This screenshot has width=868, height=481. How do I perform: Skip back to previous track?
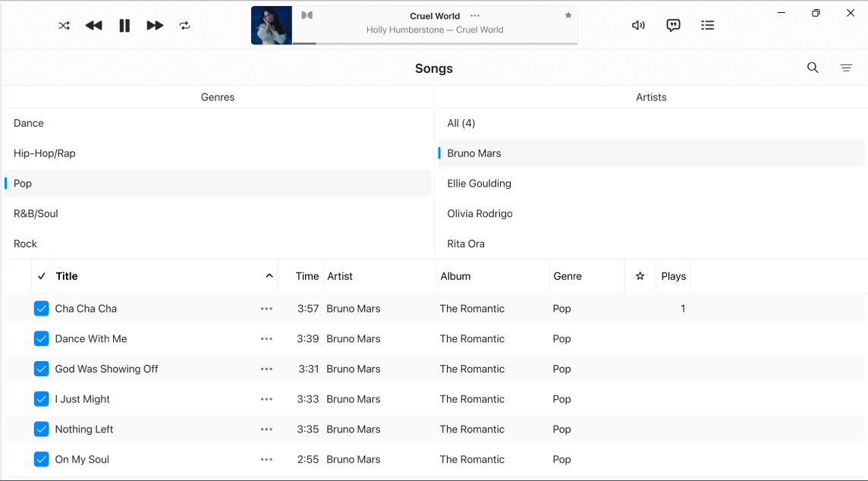pyautogui.click(x=94, y=26)
